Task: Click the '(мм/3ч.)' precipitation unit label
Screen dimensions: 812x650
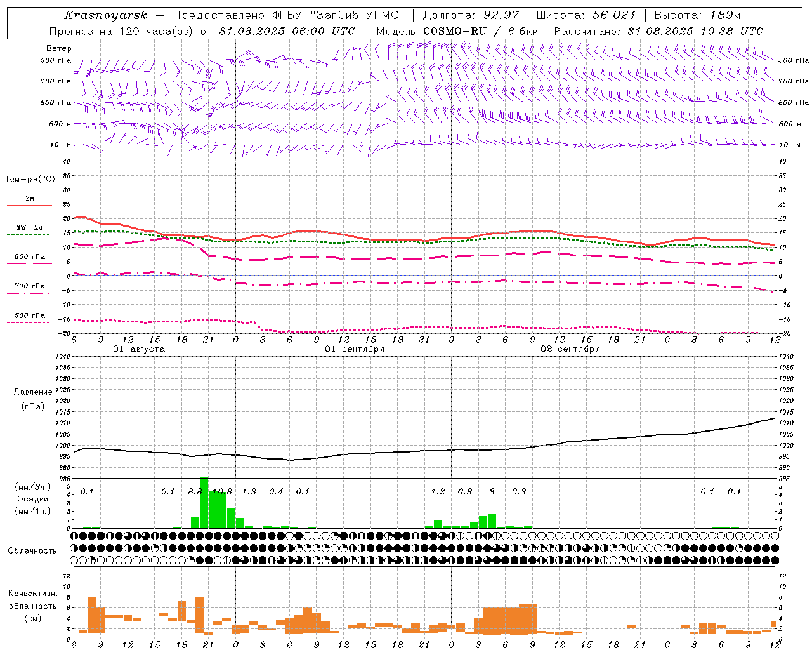Action: [x=33, y=487]
